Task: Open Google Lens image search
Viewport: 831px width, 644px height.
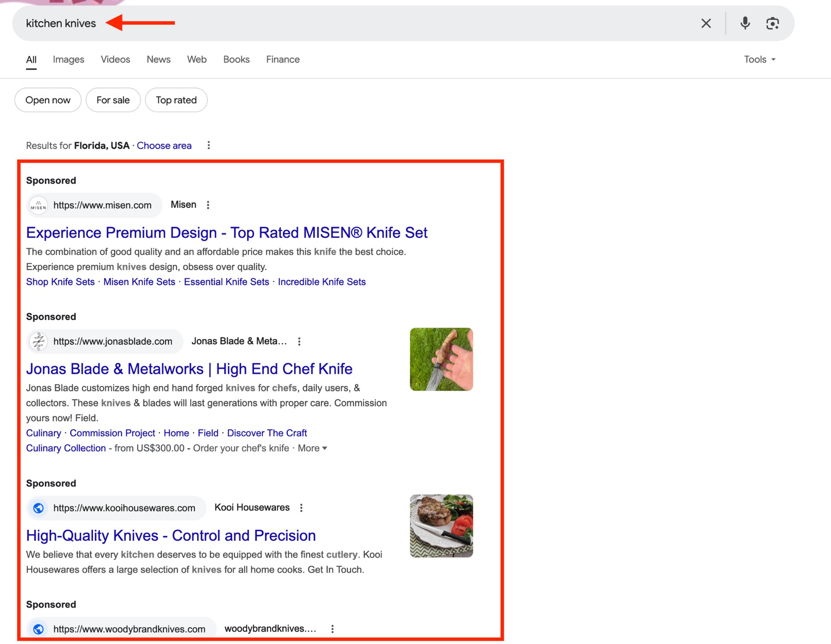Action: click(x=773, y=23)
